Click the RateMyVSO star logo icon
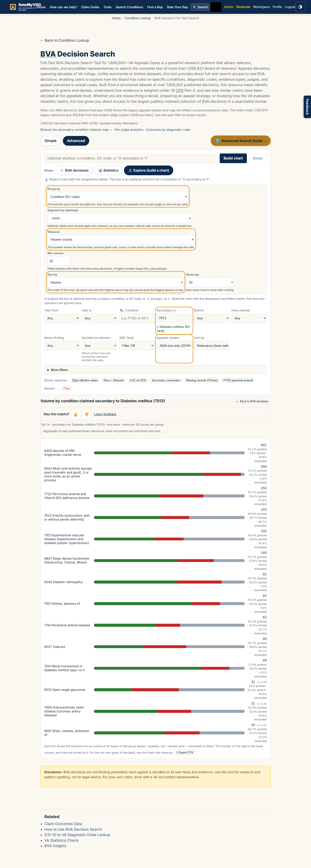The width and height of the screenshot is (311, 868). (x=13, y=7)
